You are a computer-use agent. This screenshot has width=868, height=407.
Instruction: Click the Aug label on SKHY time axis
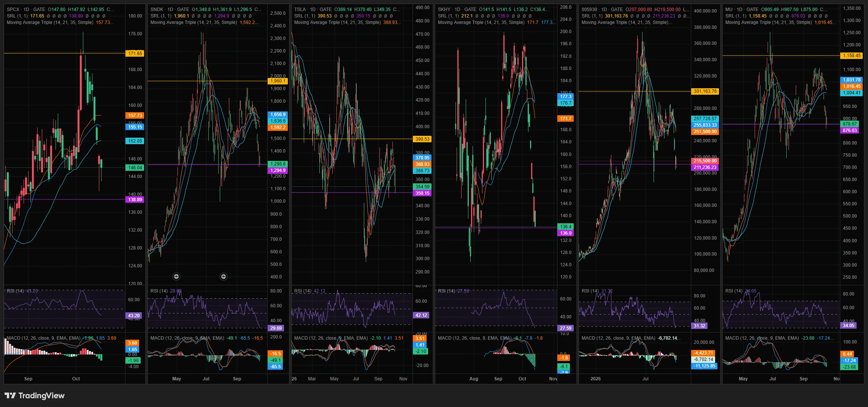474,379
